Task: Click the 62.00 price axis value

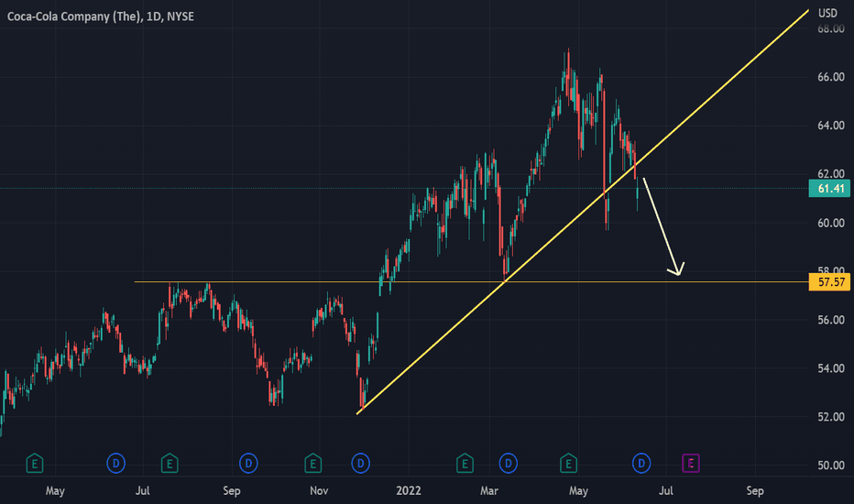Action: [x=830, y=174]
